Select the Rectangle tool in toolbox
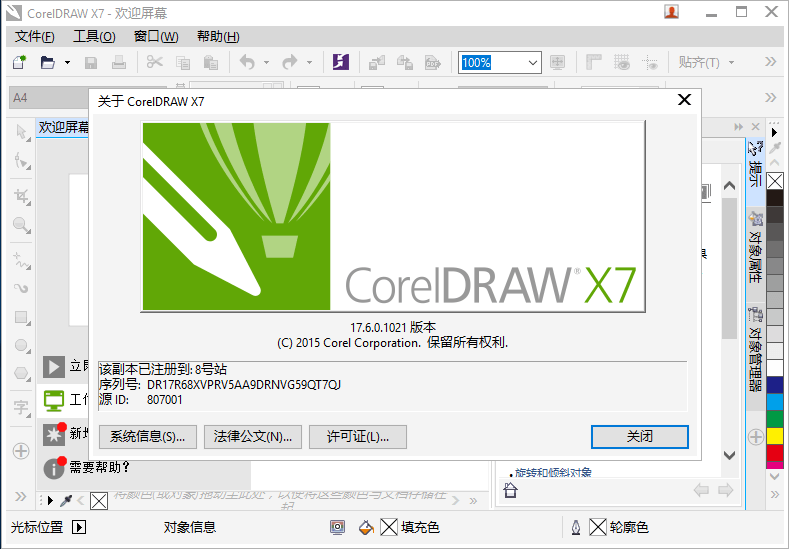This screenshot has width=789, height=549. (x=22, y=317)
